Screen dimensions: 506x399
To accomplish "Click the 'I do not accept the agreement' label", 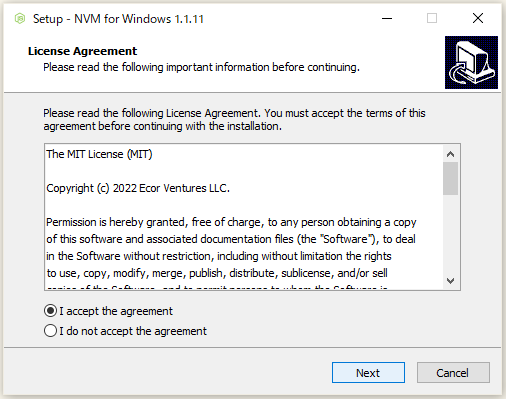I will tap(133, 331).
